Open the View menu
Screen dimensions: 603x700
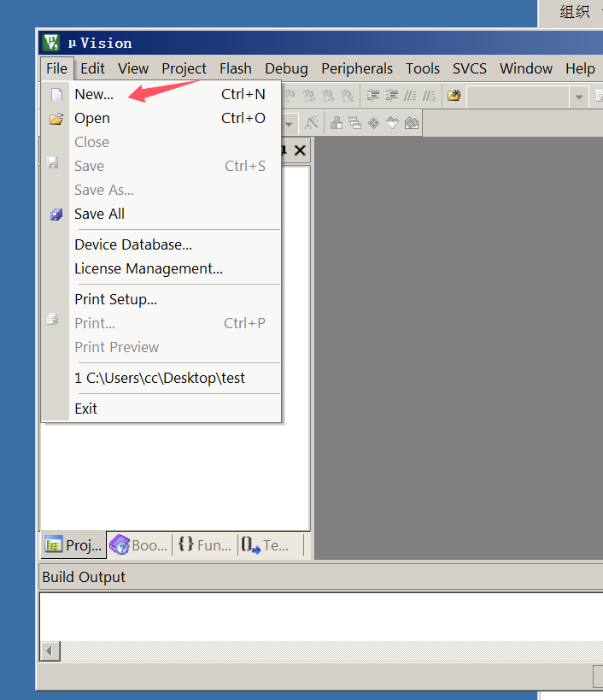point(133,68)
